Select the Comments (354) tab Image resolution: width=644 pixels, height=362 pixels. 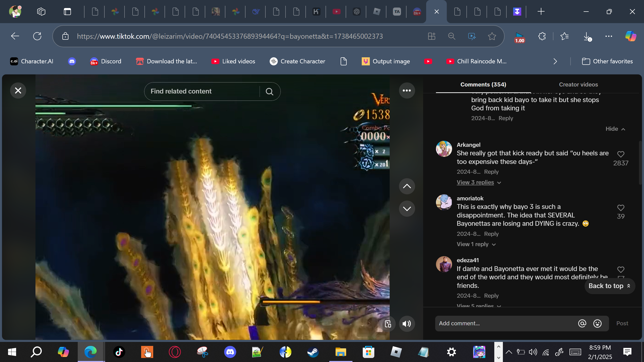click(483, 85)
